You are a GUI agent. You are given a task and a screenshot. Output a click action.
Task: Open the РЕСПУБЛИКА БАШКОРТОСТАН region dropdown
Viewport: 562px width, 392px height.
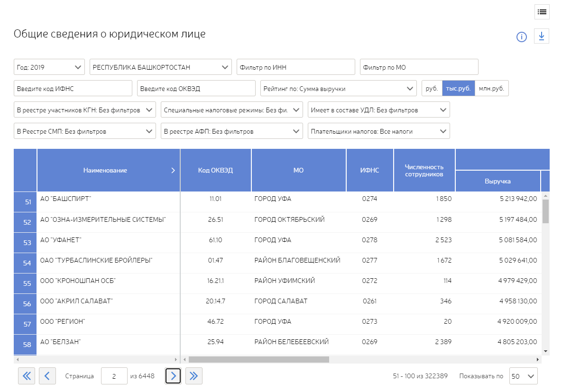[160, 67]
